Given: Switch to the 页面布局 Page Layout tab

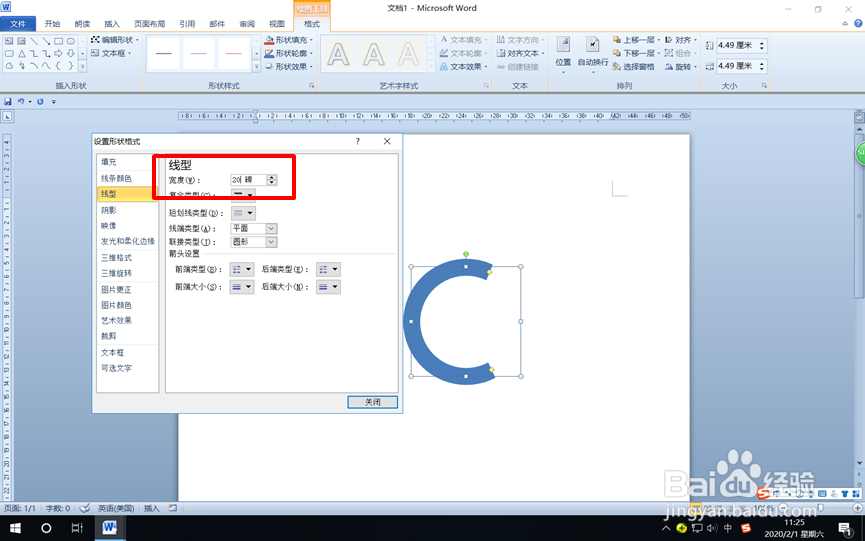Looking at the screenshot, I should (149, 24).
